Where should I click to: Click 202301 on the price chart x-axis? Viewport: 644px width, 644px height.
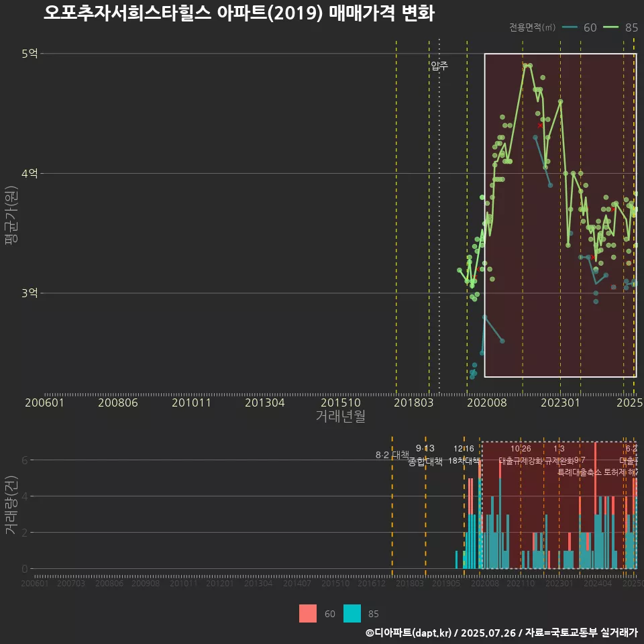pyautogui.click(x=560, y=402)
